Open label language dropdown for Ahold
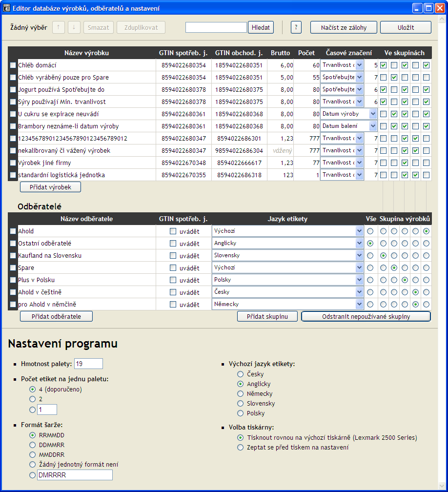The height and width of the screenshot is (492, 448). click(288, 231)
